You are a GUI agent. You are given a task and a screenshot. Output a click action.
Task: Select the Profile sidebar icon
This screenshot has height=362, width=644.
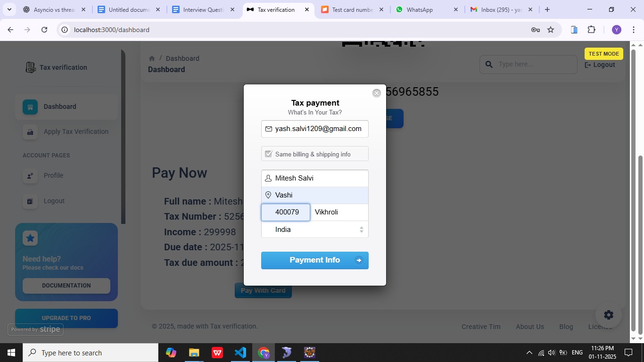30,176
